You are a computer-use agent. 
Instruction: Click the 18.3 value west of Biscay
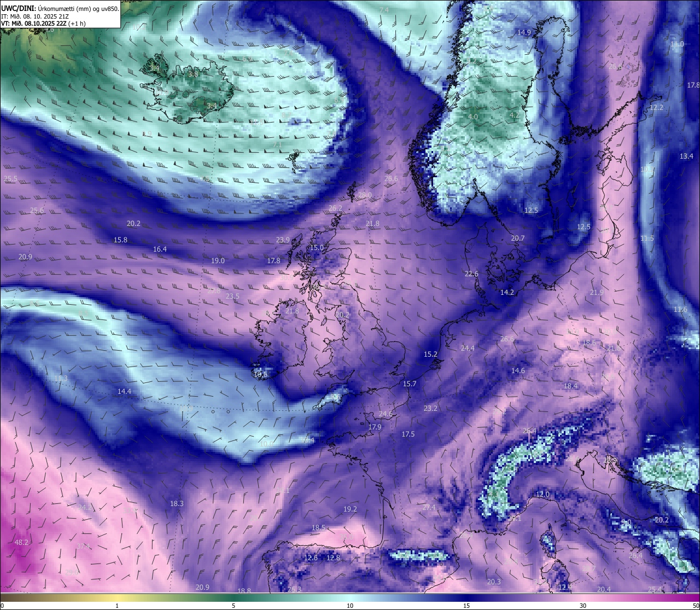(177, 504)
